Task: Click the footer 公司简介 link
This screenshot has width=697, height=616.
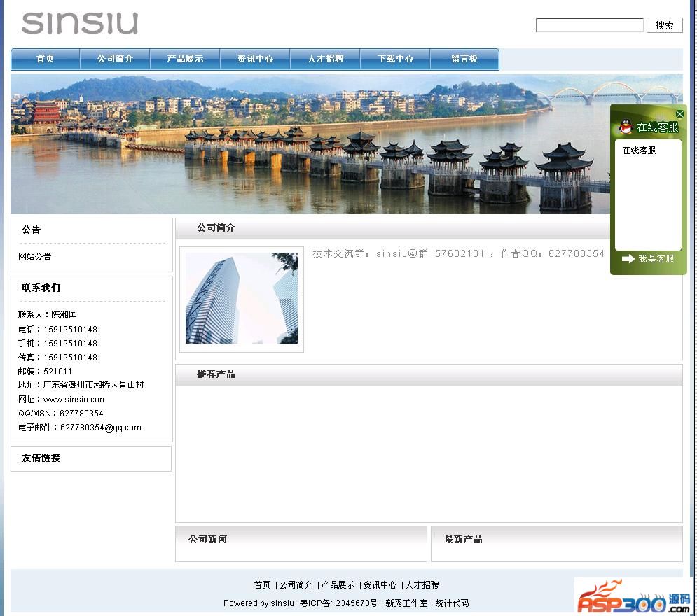Action: click(296, 585)
